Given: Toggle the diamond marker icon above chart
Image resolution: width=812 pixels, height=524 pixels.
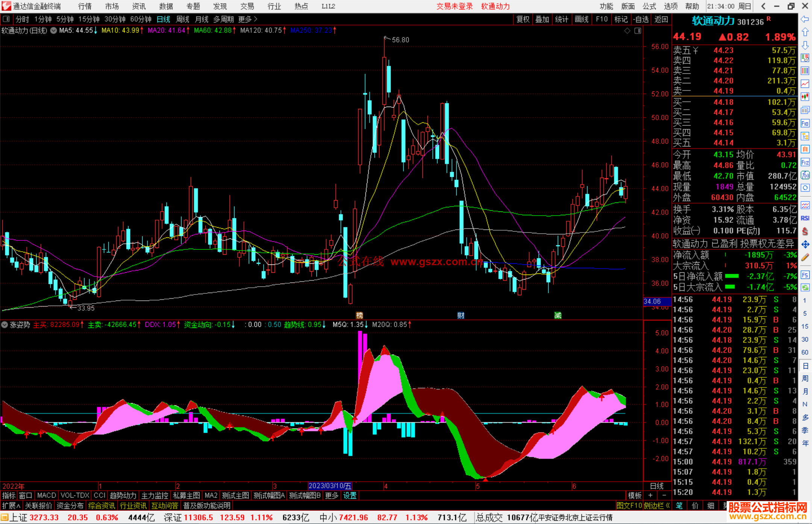Looking at the screenshot, I should tap(627, 31).
